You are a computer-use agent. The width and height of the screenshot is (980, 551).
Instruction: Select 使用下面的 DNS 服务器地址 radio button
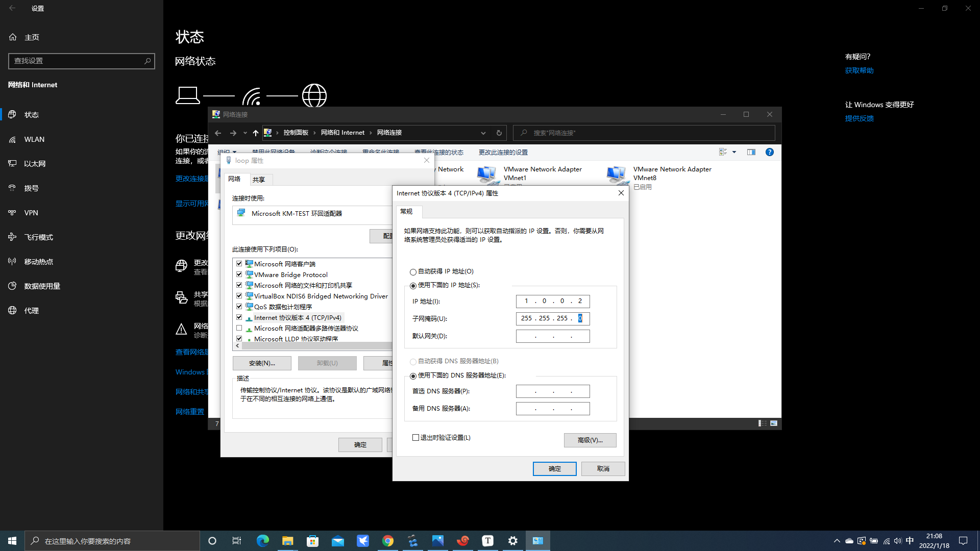pyautogui.click(x=413, y=376)
